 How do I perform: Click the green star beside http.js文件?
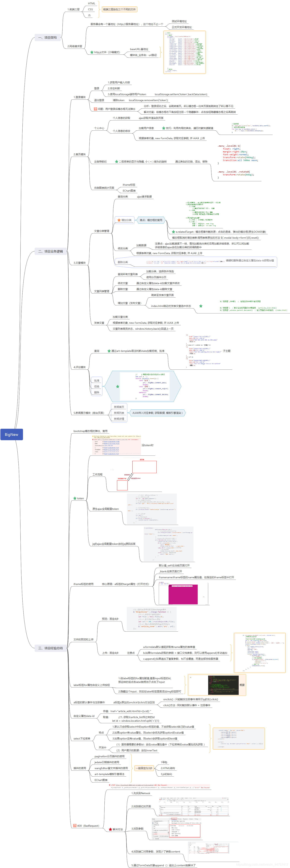[92, 52]
